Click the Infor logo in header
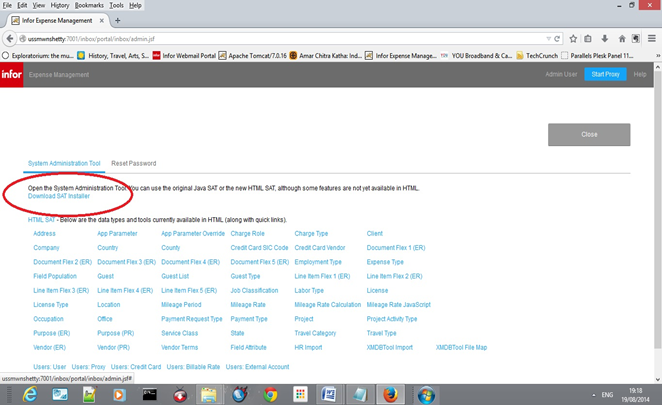The height and width of the screenshot is (407, 662). 12,75
